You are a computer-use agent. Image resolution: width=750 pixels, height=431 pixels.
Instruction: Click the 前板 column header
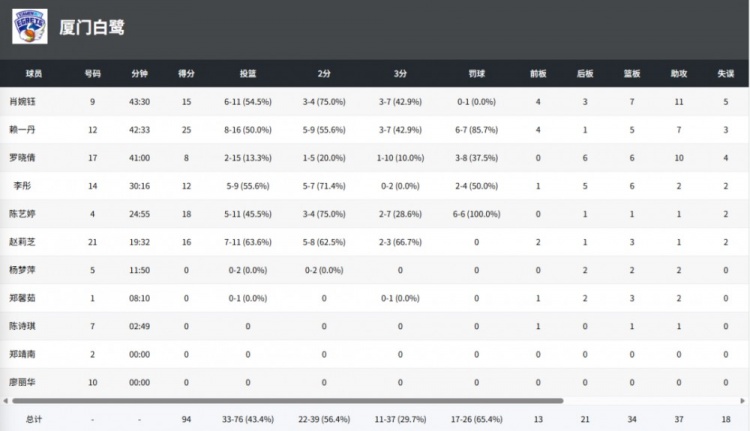tap(538, 74)
